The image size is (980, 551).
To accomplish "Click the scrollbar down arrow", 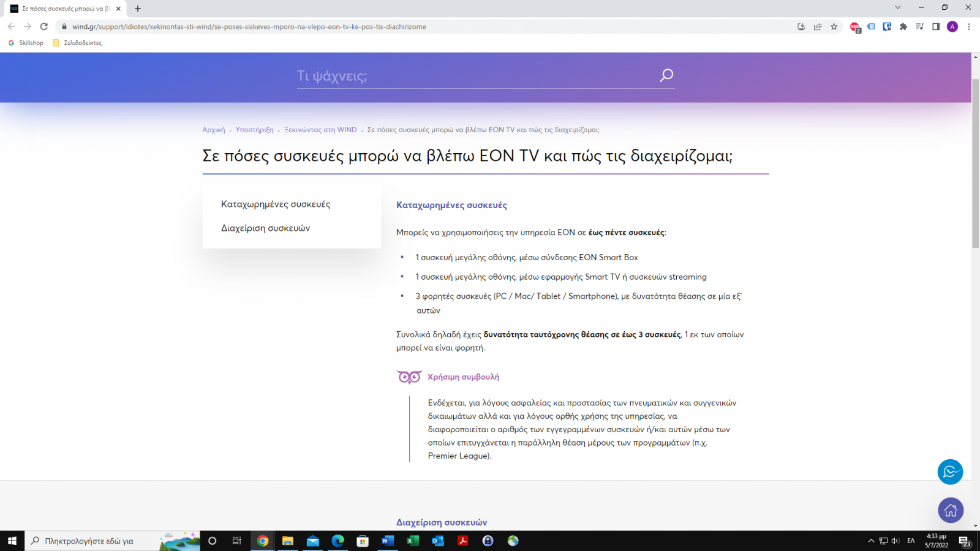I will 976,526.
